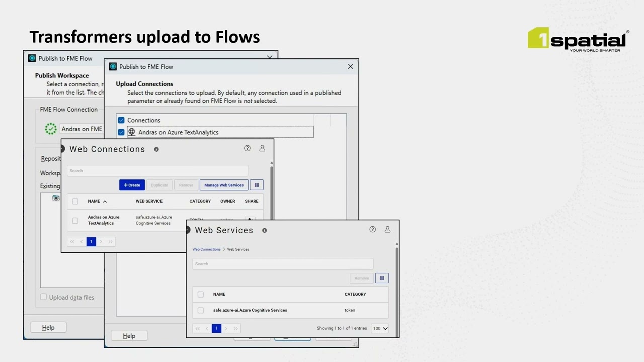This screenshot has height=362, width=644.
Task: Click the blue Create button in Web Connections
Action: [x=132, y=185]
